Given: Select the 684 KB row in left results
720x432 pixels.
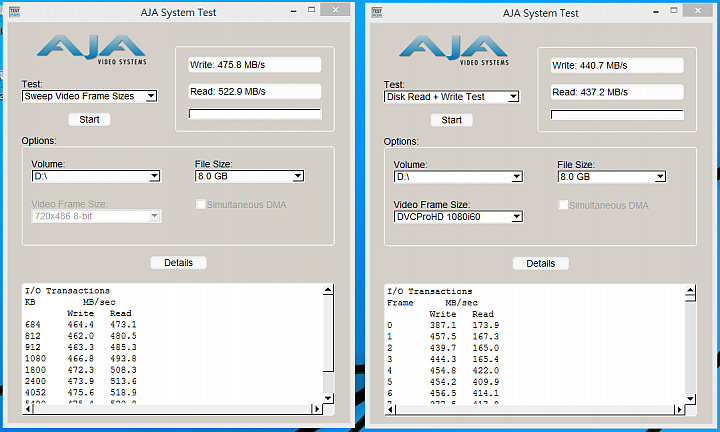Looking at the screenshot, I should [x=81, y=325].
